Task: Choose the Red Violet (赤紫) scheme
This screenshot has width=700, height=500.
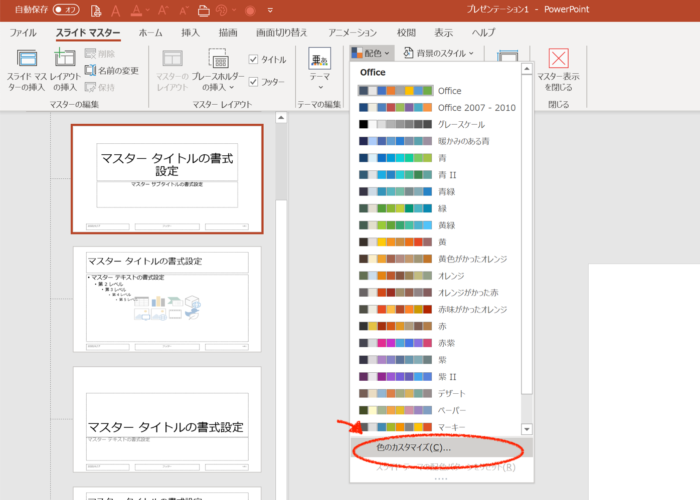Action: pyautogui.click(x=435, y=343)
